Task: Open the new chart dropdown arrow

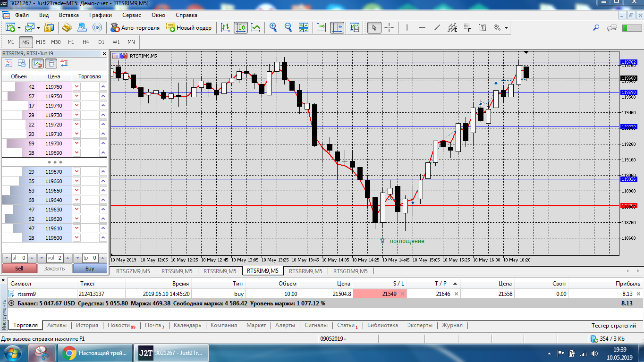Action: tap(18, 27)
